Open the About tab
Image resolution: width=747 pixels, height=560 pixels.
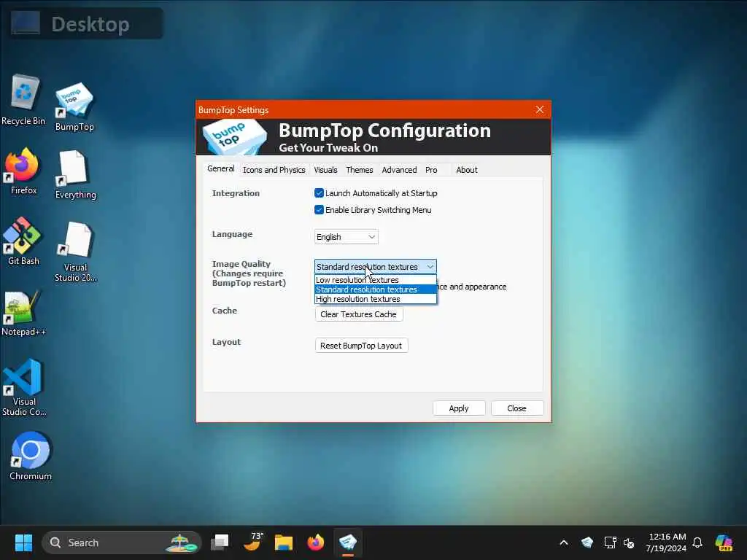click(466, 169)
